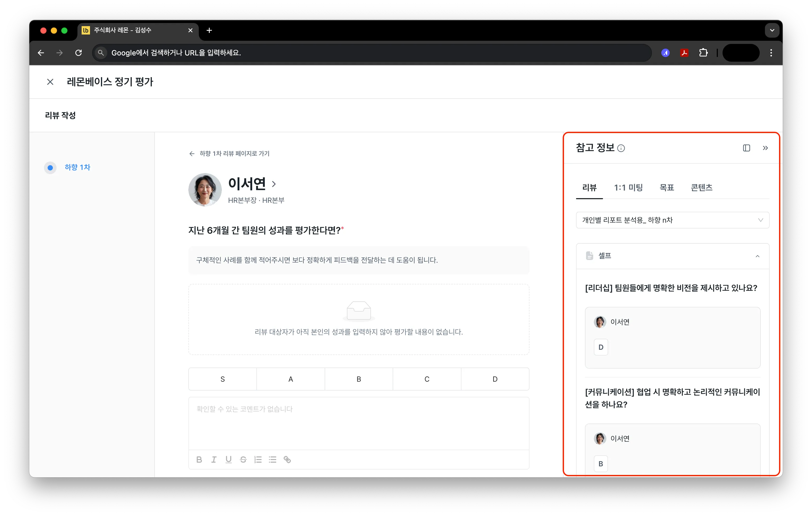Open the tab search chevron dropdown
812x516 pixels.
pyautogui.click(x=772, y=30)
